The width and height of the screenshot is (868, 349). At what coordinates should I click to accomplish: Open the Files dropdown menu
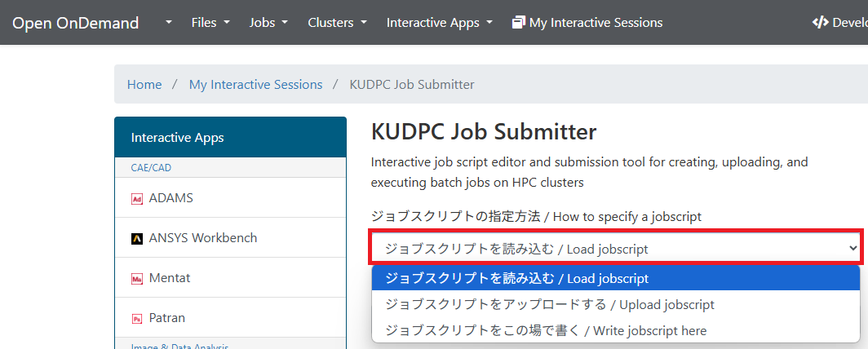pos(210,23)
